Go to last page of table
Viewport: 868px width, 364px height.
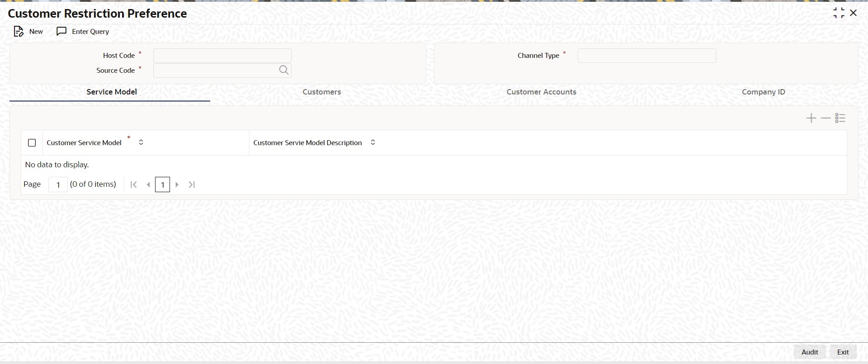pyautogui.click(x=192, y=184)
